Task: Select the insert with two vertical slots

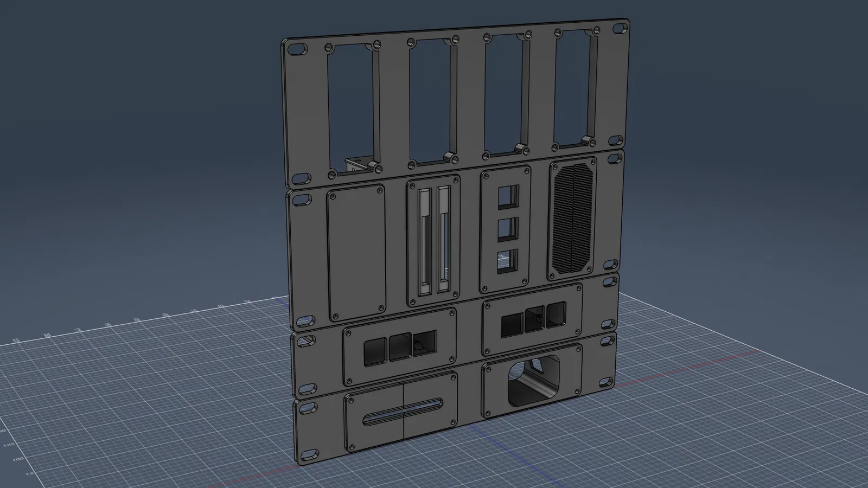Action: [x=433, y=241]
